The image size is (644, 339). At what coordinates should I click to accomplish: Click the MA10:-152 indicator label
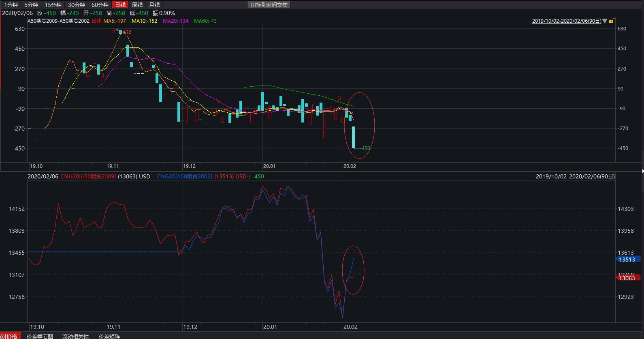[x=145, y=21]
